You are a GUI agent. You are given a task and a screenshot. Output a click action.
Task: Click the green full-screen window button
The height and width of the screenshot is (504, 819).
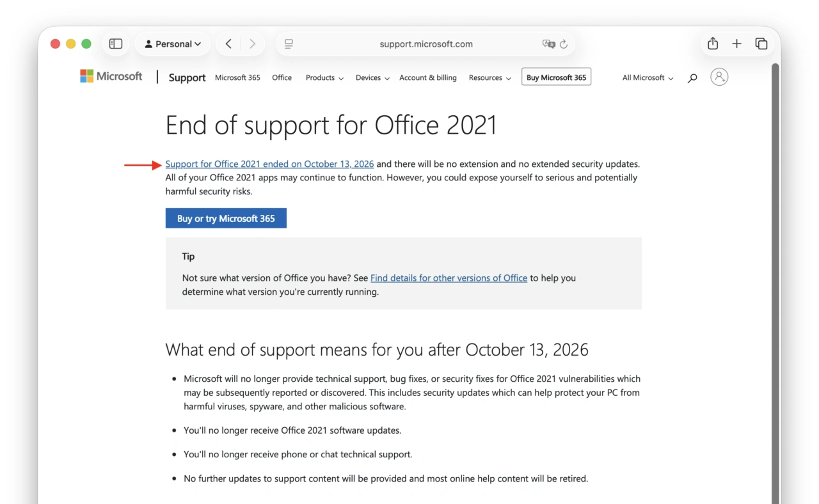pyautogui.click(x=86, y=43)
